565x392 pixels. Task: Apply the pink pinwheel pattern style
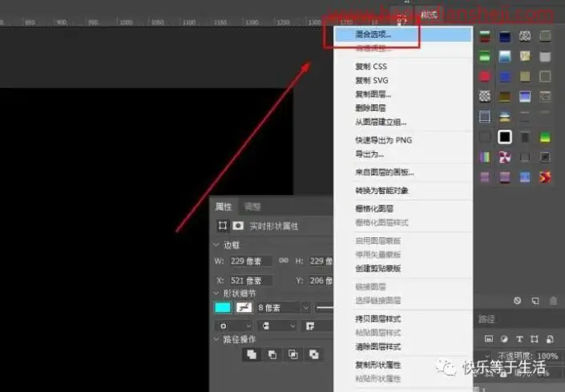point(505,157)
